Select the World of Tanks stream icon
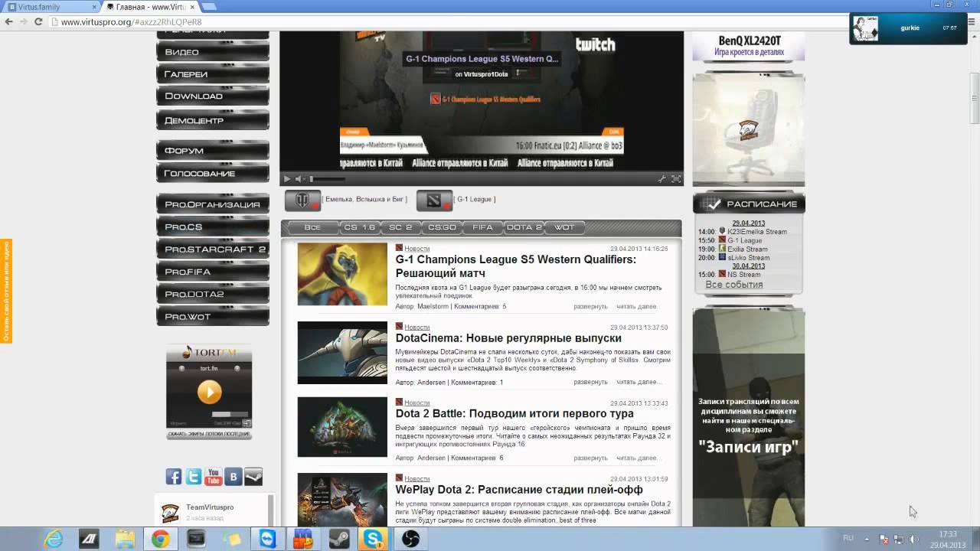 [x=303, y=201]
